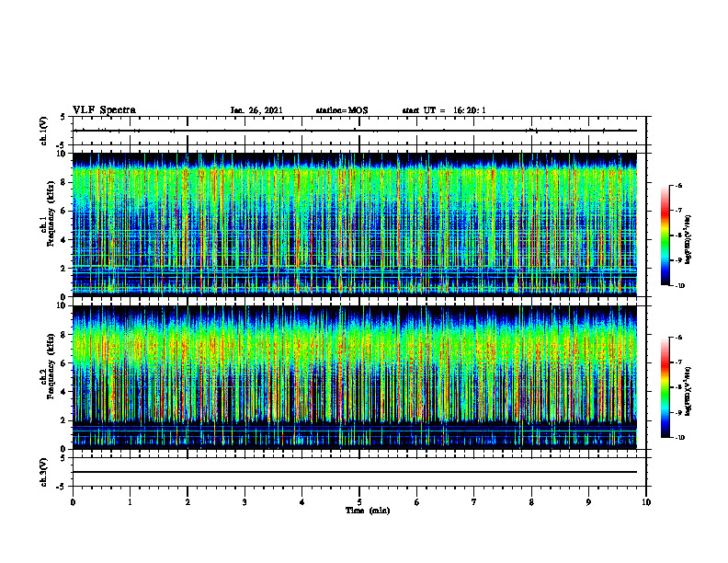
Task: Click the ch.2 spectrogram panel
Action: [x=355, y=377]
